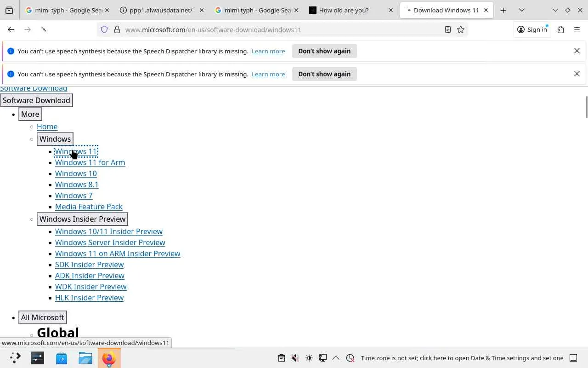Open Learn more in the first notification

pyautogui.click(x=268, y=51)
